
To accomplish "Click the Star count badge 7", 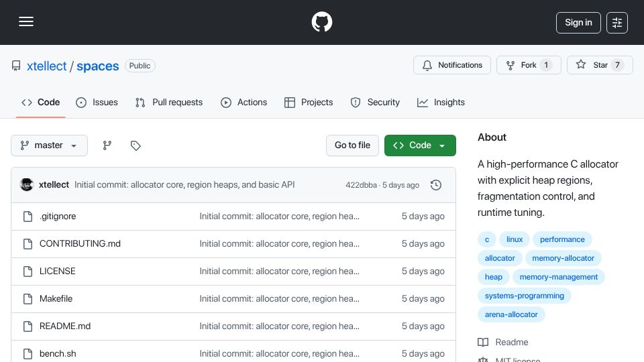I will point(617,65).
